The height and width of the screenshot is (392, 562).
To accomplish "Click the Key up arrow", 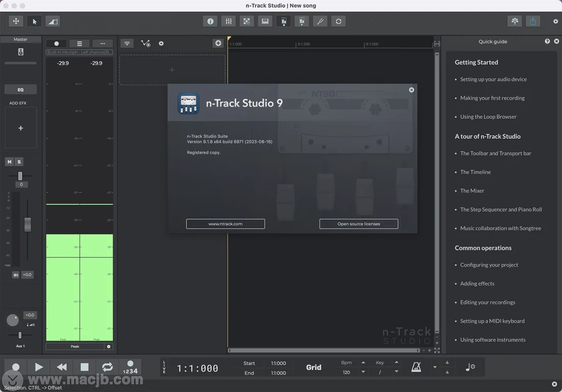I will [x=396, y=362].
